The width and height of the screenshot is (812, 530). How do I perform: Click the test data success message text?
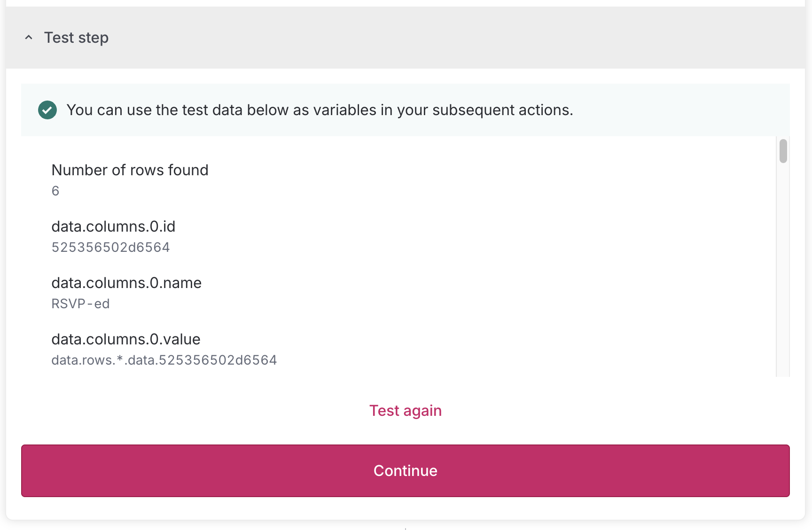(320, 110)
